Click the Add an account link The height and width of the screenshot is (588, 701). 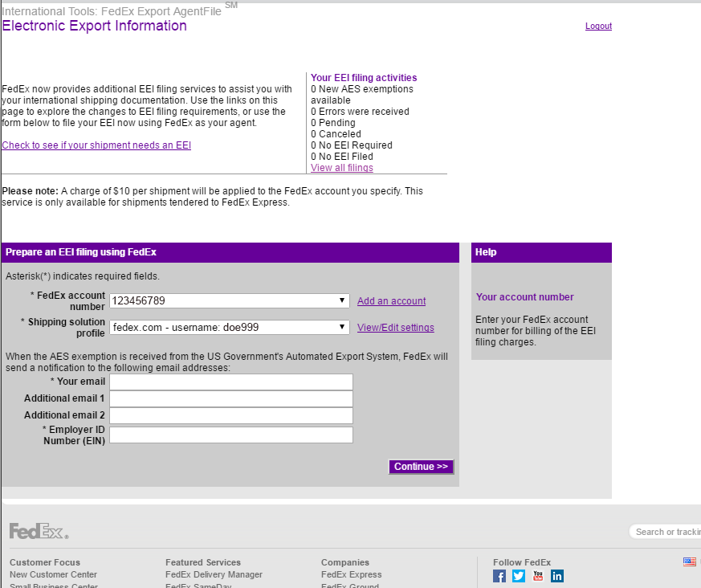(392, 301)
